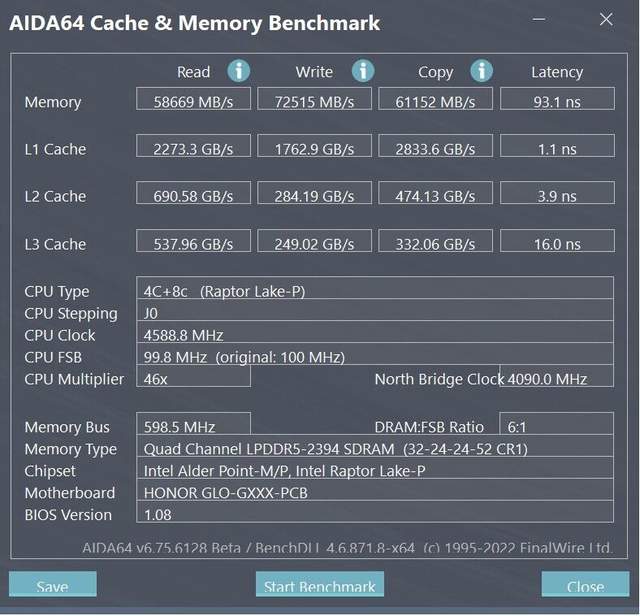Viewport: 640px width, 616px height.
Task: Click the Memory Bus value field
Action: point(195,427)
